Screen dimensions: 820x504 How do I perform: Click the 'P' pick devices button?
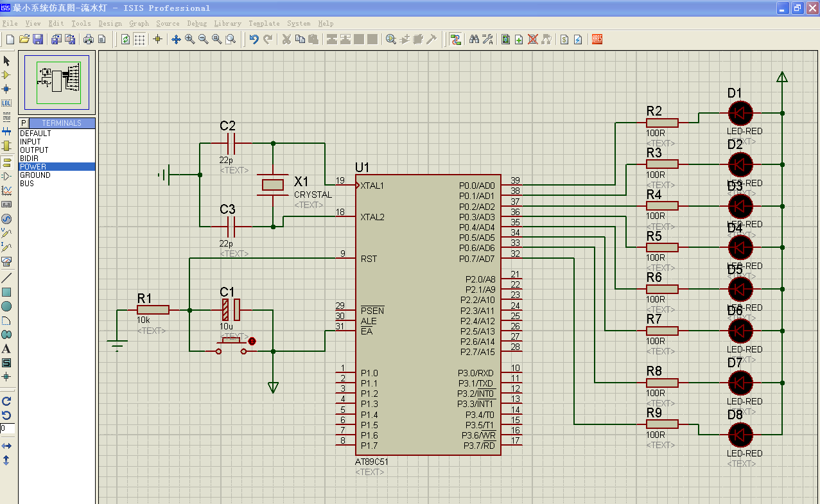[x=24, y=123]
